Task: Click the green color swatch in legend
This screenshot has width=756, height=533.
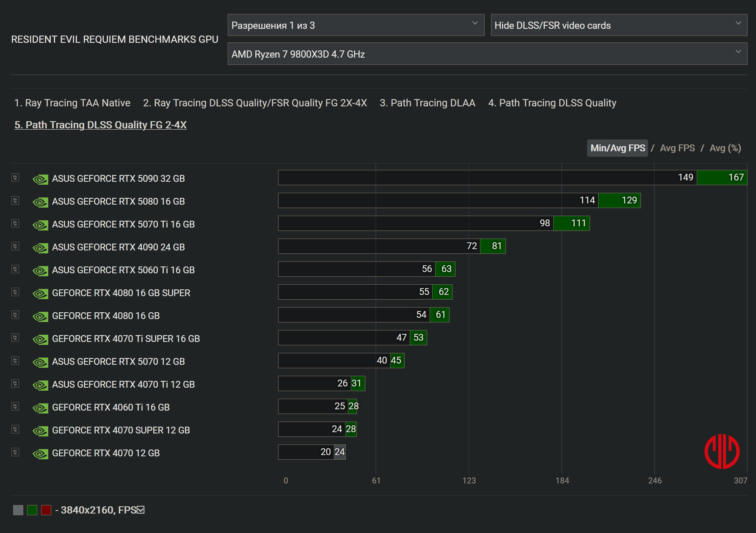Action: (32, 510)
